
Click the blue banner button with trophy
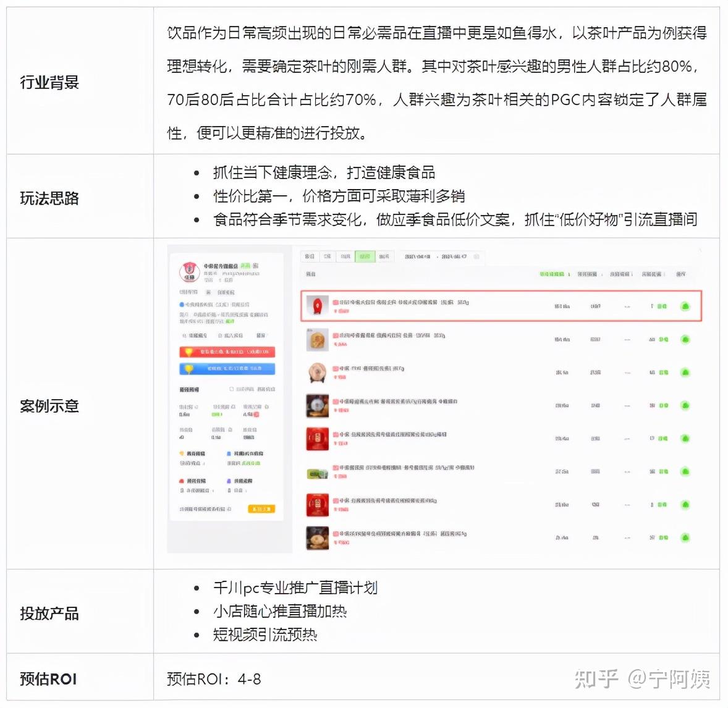point(227,369)
